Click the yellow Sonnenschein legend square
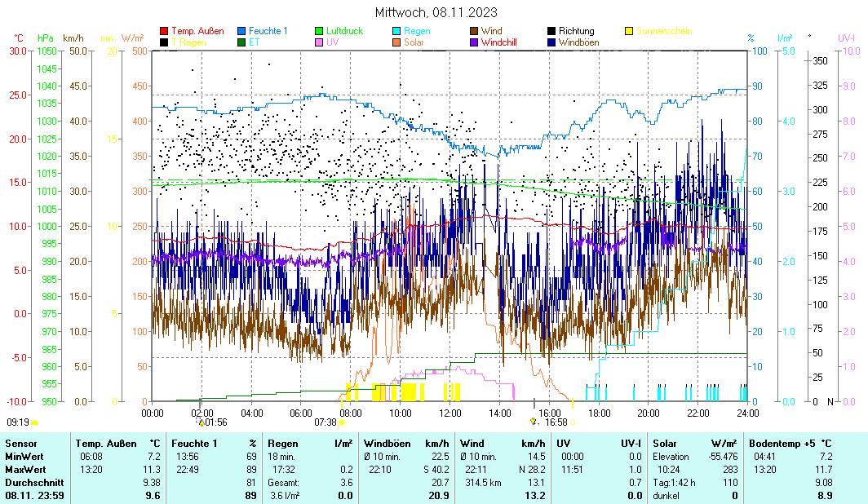 pyautogui.click(x=630, y=31)
